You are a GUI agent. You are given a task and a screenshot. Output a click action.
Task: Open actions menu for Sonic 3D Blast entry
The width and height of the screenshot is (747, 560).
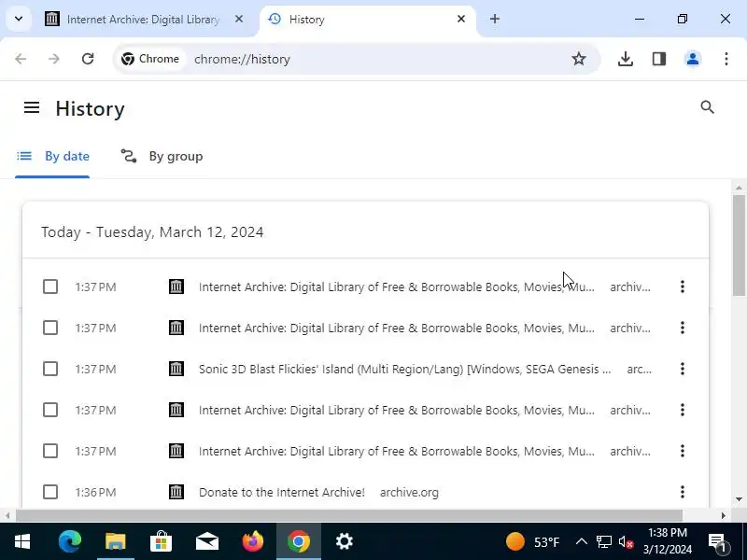(x=683, y=369)
